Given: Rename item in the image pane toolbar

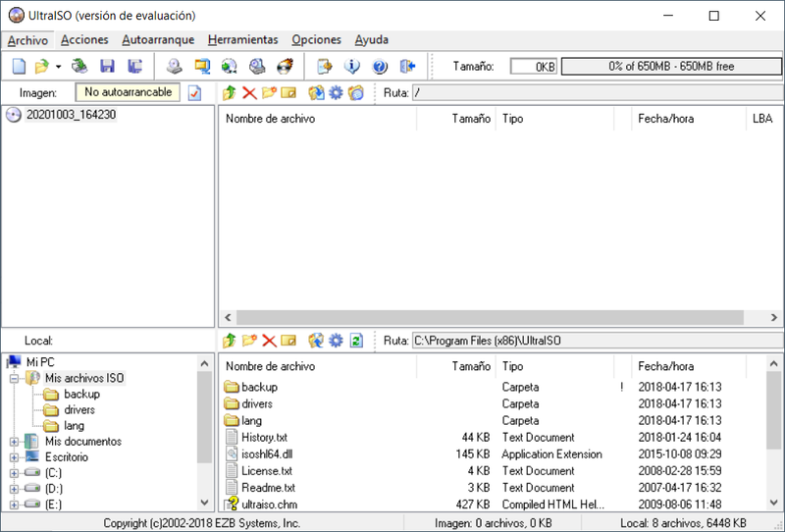Looking at the screenshot, I should [x=288, y=92].
